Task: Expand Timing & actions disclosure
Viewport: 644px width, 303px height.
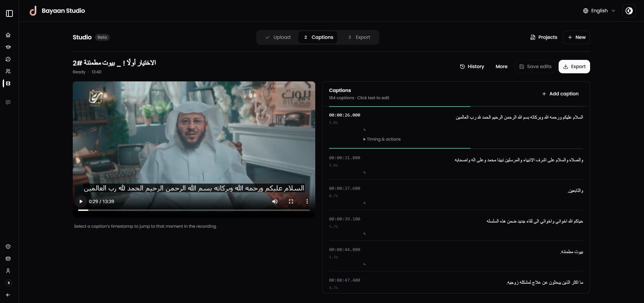Action: coord(382,139)
